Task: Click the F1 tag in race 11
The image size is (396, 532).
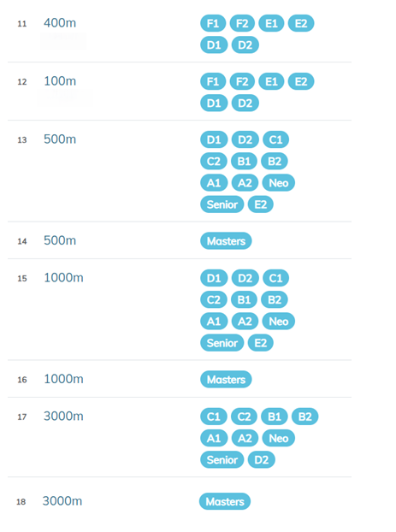Action: (213, 23)
